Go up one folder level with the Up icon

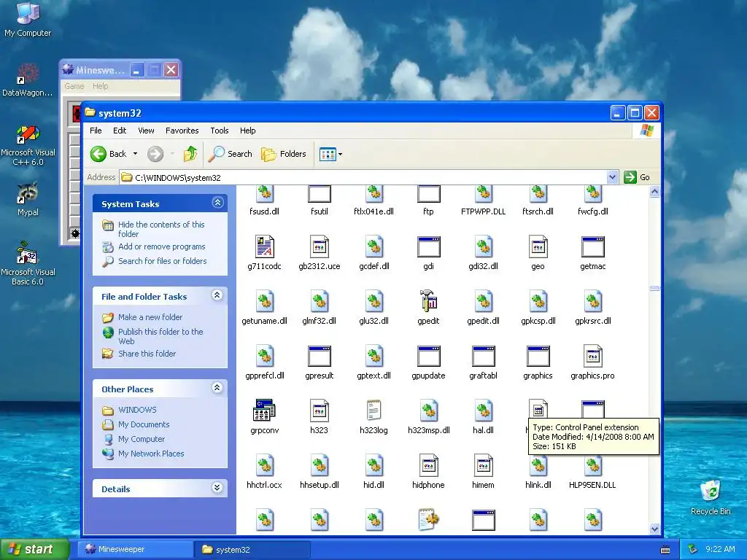[x=190, y=154]
